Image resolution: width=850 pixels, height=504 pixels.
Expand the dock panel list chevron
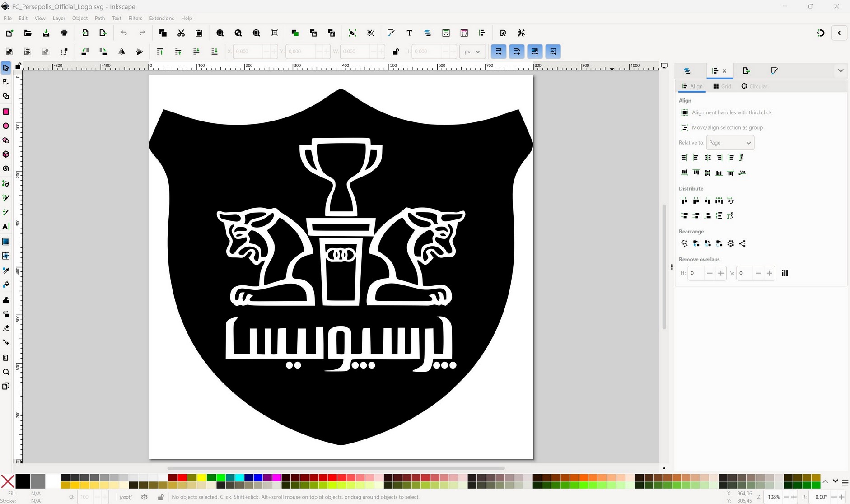[841, 70]
